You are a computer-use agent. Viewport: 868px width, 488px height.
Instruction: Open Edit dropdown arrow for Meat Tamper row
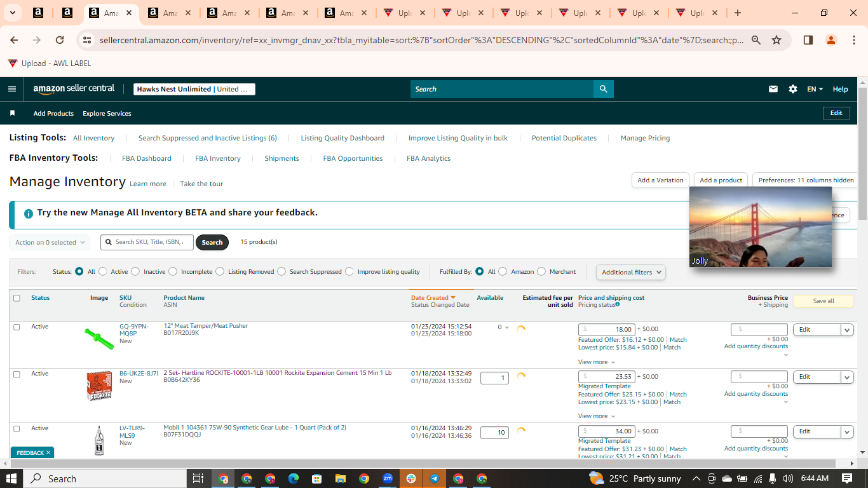click(x=847, y=329)
